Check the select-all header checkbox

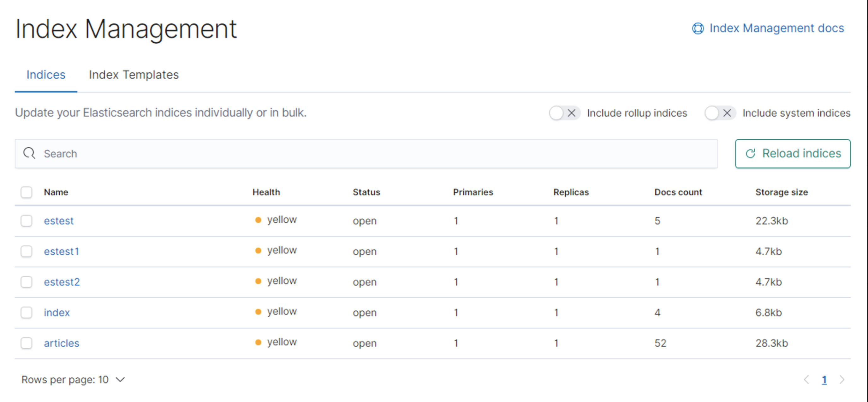click(26, 192)
